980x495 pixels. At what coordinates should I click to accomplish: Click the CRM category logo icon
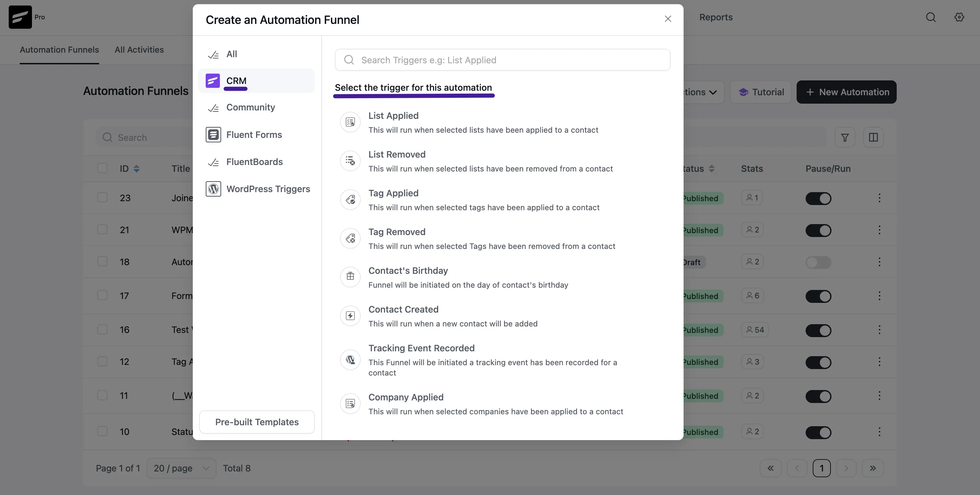point(213,81)
